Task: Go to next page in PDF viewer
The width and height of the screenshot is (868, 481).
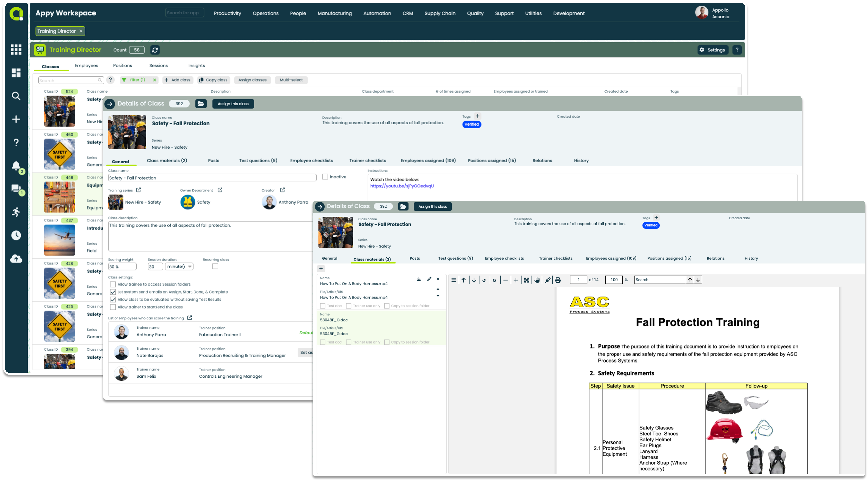Action: (x=474, y=280)
